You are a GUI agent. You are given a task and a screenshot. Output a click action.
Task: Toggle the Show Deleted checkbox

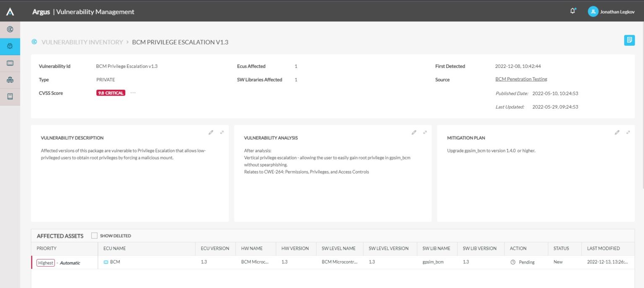point(94,236)
